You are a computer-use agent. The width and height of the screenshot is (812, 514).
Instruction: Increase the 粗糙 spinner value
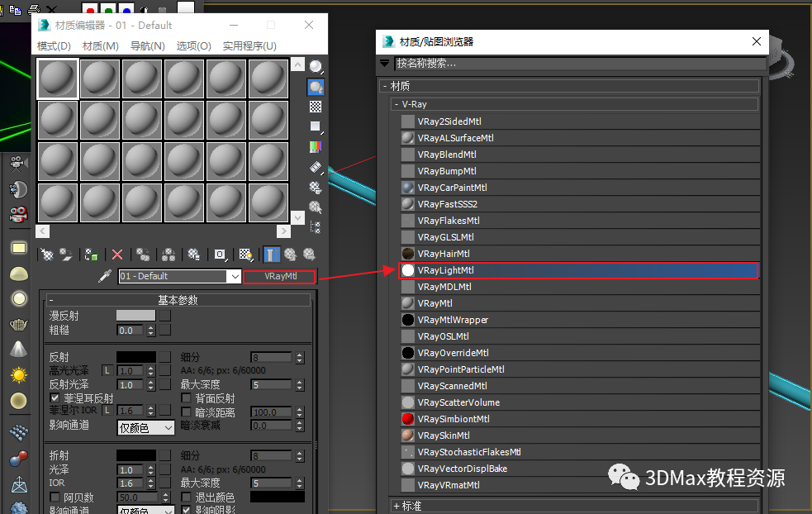click(x=151, y=327)
